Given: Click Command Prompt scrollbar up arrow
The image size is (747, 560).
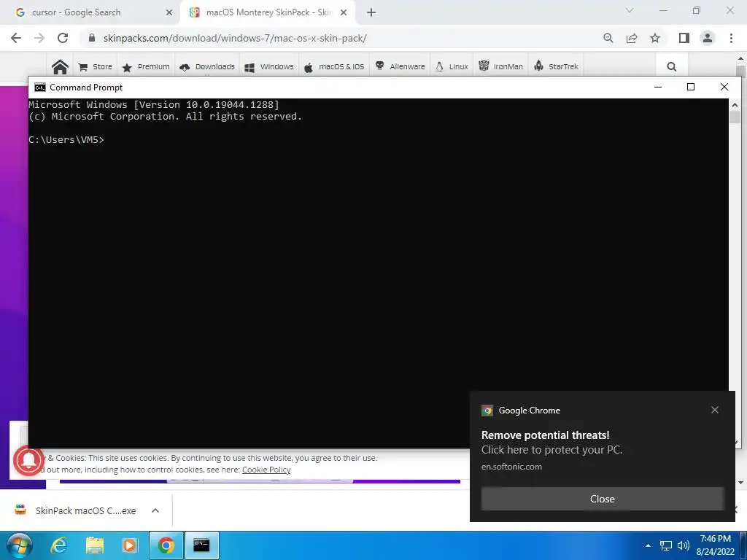Looking at the screenshot, I should [735, 105].
